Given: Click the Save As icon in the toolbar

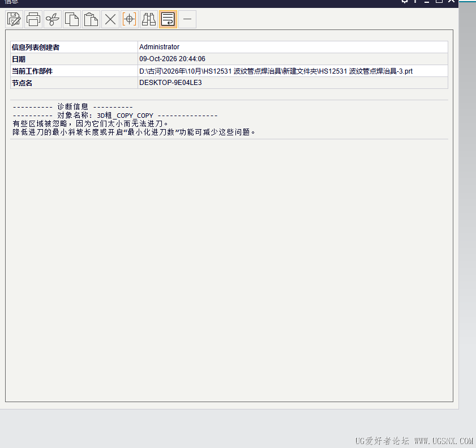Looking at the screenshot, I should point(14,19).
